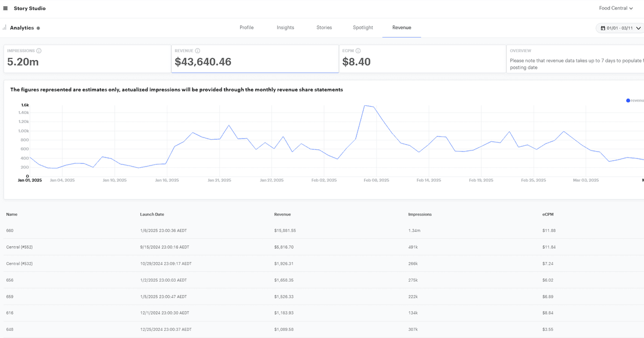
Task: Click the Impressions info icon
Action: click(x=39, y=51)
